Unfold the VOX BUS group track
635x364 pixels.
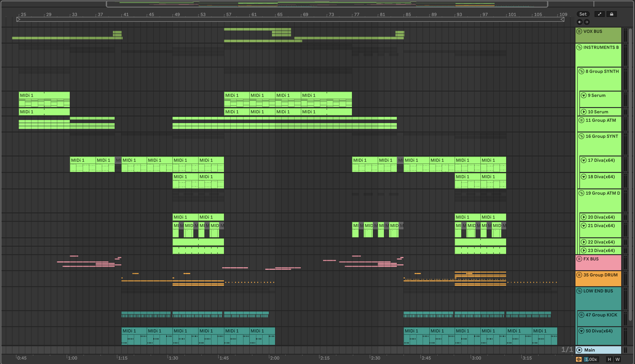pos(579,32)
